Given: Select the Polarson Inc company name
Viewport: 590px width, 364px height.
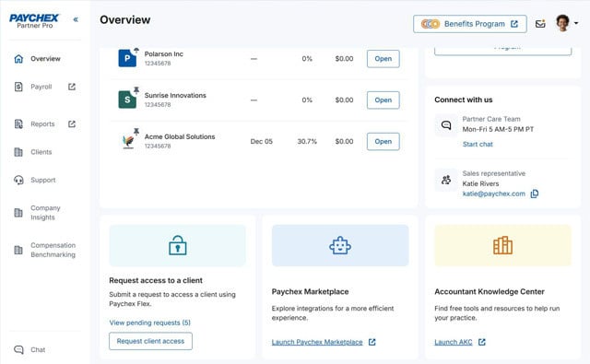Looking at the screenshot, I should (164, 54).
